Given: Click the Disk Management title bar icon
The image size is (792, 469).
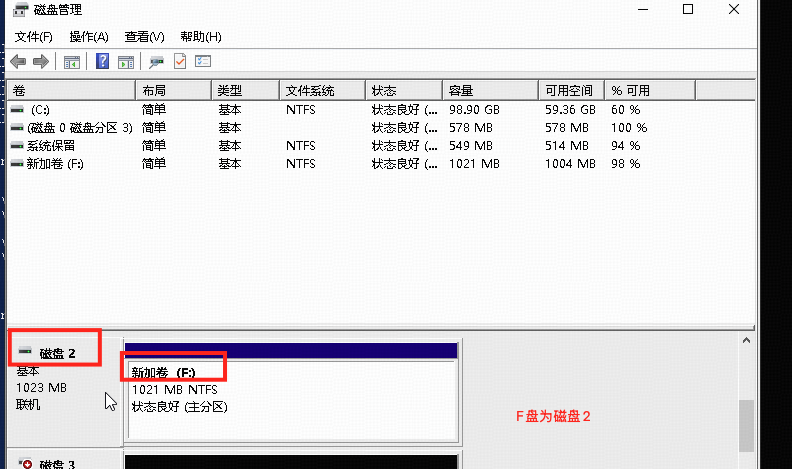Looking at the screenshot, I should click(x=21, y=9).
